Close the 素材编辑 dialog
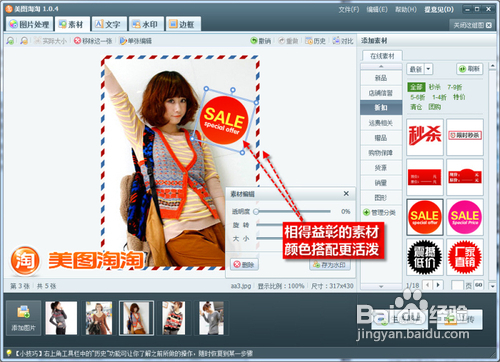Image resolution: width=500 pixels, height=362 pixels. pyautogui.click(x=346, y=193)
